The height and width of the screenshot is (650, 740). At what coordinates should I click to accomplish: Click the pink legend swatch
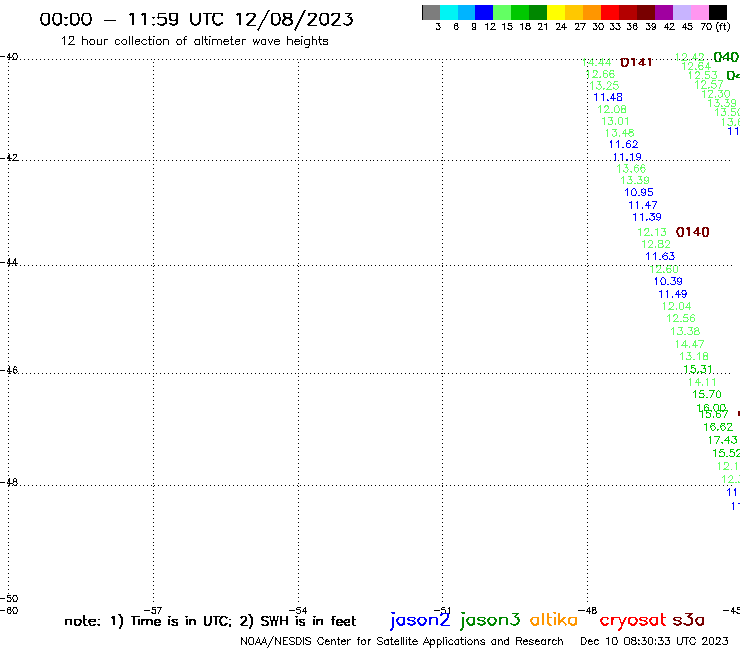[699, 12]
